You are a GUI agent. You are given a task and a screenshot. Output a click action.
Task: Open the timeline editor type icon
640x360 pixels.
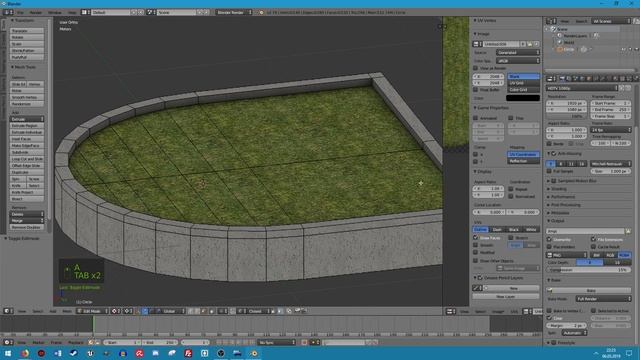(x=8, y=342)
